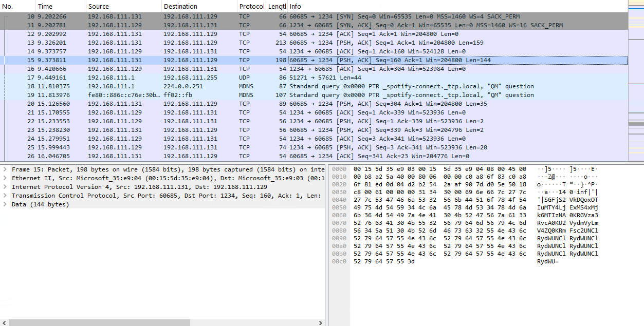Select packet 26 at time 16.046705
Screen dimensions: 644x326
click(314, 156)
